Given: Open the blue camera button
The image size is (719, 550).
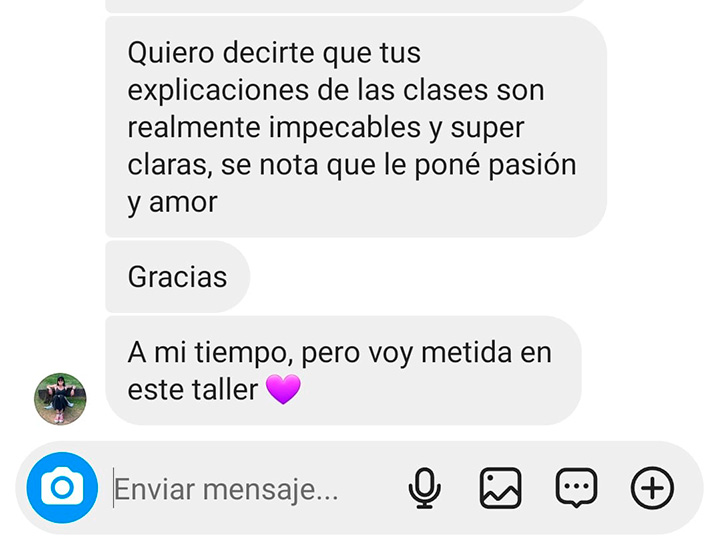Looking at the screenshot, I should point(62,488).
